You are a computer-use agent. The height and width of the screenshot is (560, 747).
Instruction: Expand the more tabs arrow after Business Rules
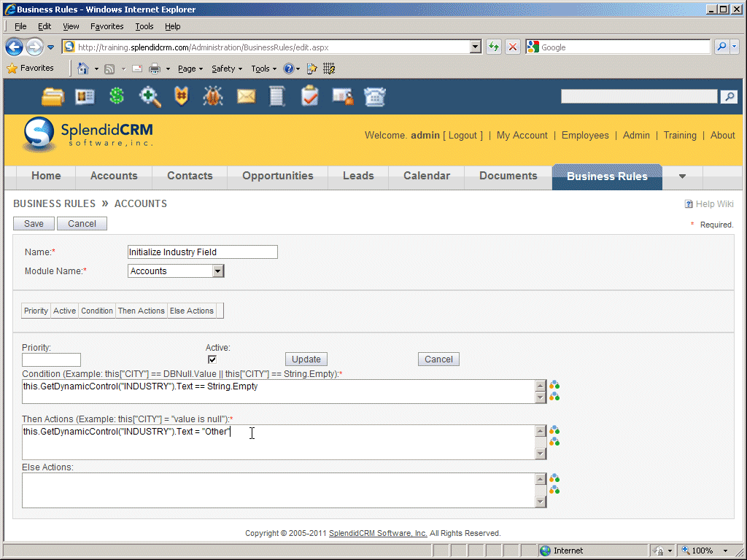coord(682,176)
